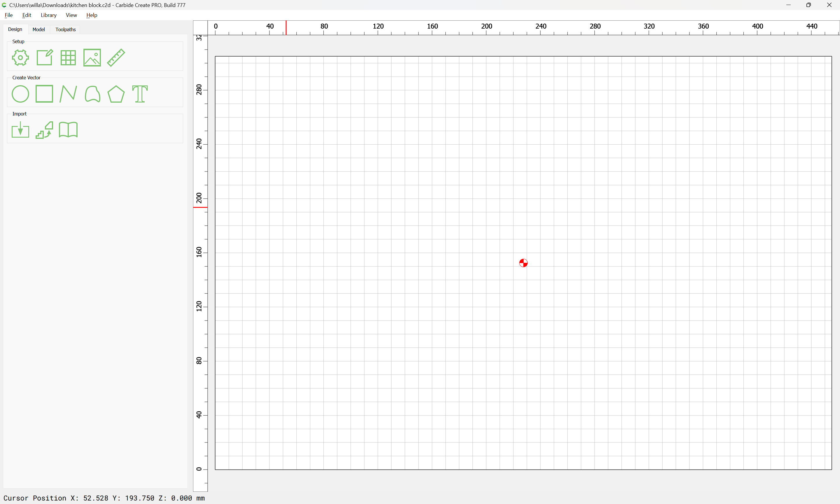The image size is (840, 504).
Task: Open the Help menu
Action: tap(92, 15)
